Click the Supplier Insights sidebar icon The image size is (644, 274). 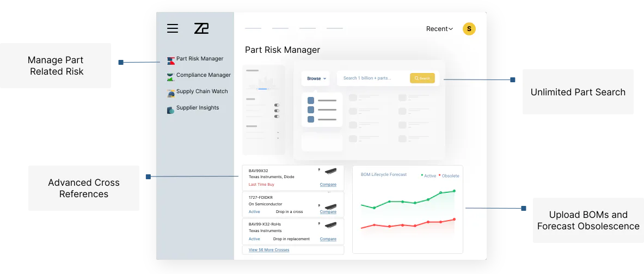(171, 110)
